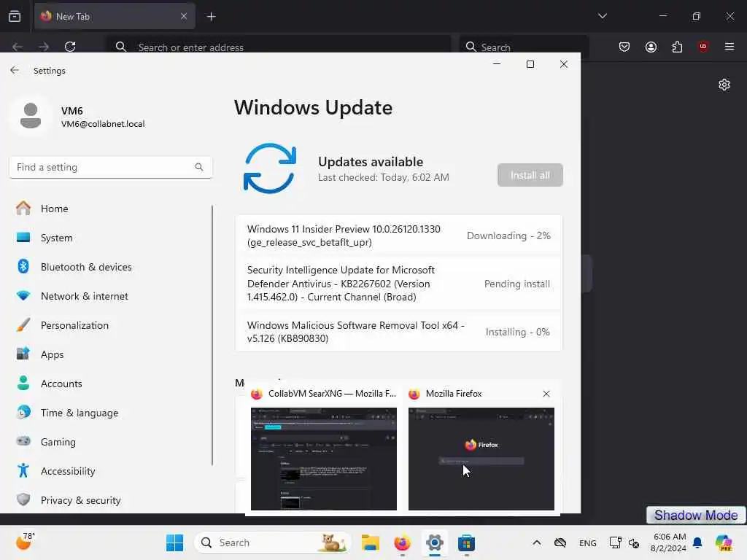
Task: Click Pending install status text
Action: pyautogui.click(x=517, y=284)
